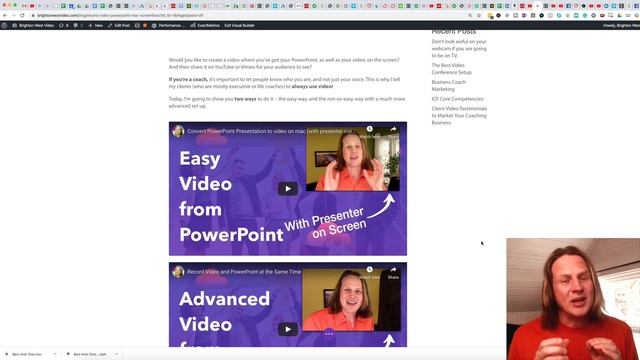
Task: Play the 'Easy Video from PowerPoint' video
Action: tap(288, 189)
